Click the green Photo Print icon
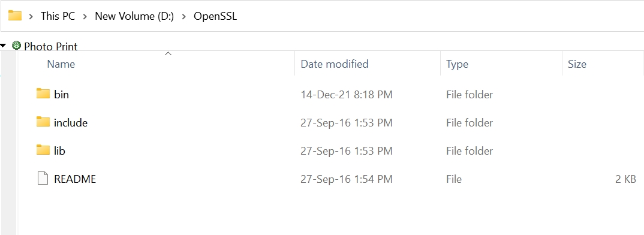This screenshot has height=235, width=644. click(16, 45)
